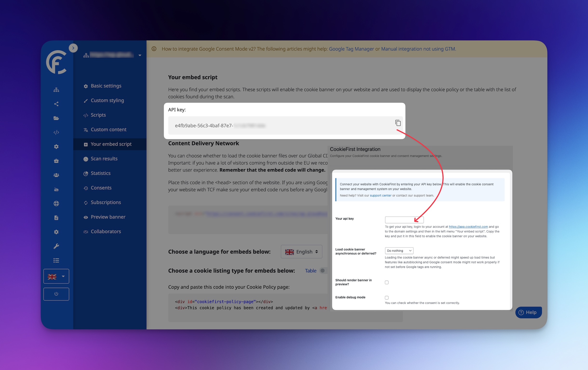Click the users group icon in the left rail
Viewport: 588px width, 370px height.
(56, 175)
